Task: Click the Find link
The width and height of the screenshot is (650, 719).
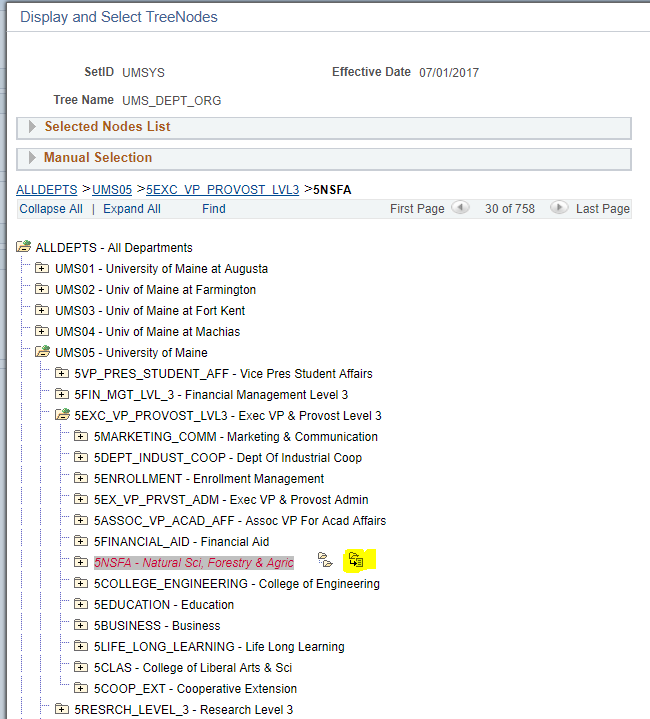Action: click(x=214, y=209)
